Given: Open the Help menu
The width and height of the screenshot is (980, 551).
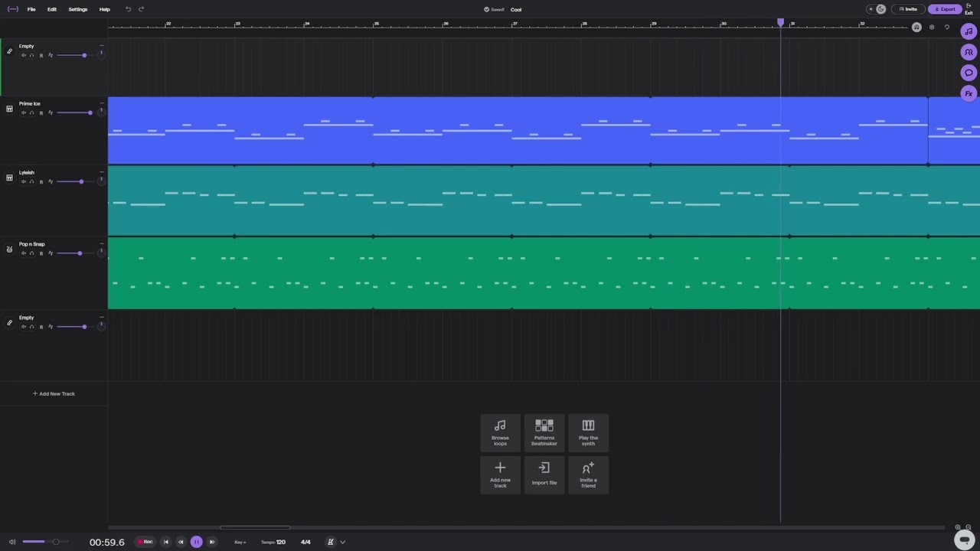Looking at the screenshot, I should pyautogui.click(x=105, y=9).
